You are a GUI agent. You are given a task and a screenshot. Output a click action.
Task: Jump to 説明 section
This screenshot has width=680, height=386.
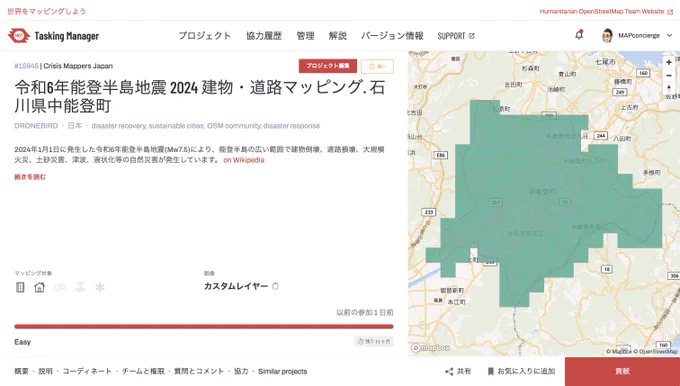click(x=46, y=371)
